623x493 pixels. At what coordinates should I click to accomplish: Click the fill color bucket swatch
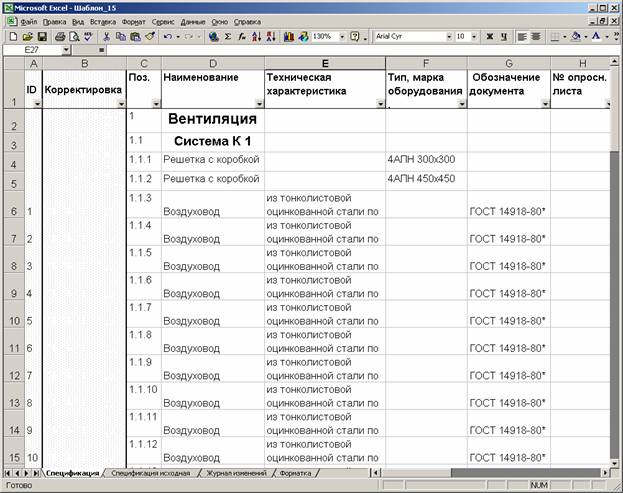[x=576, y=36]
